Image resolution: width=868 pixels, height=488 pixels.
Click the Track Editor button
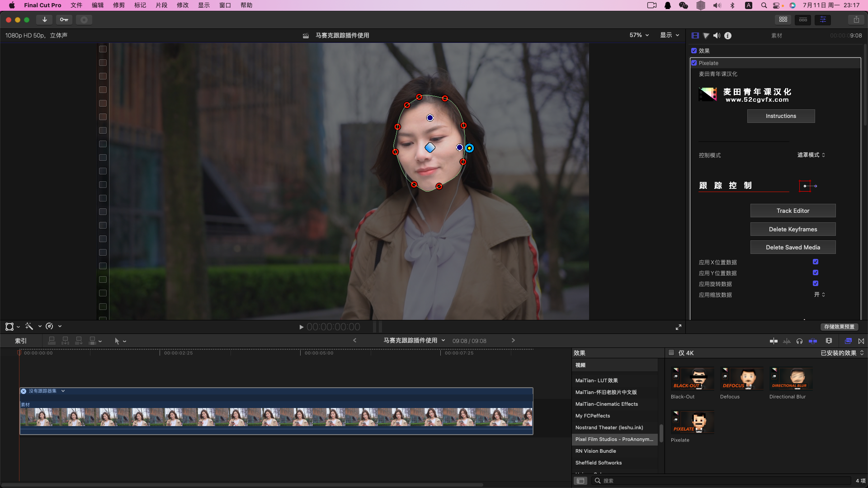(793, 211)
